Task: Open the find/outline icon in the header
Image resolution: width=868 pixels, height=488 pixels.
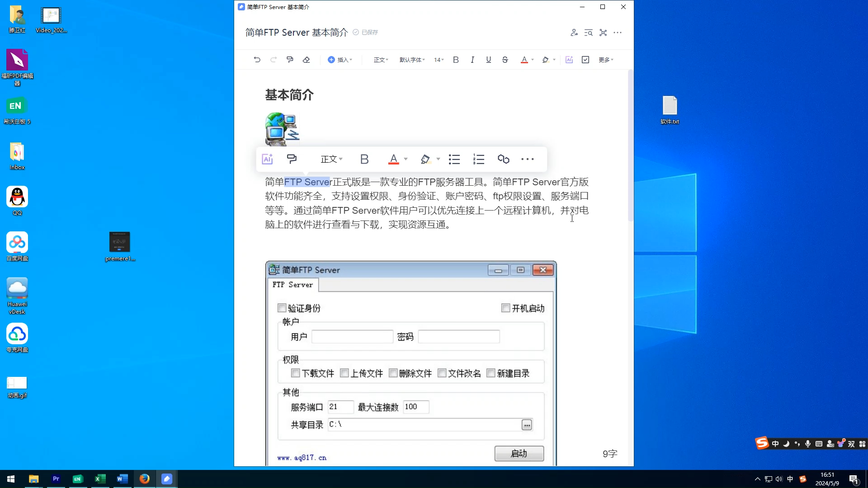Action: [x=589, y=33]
